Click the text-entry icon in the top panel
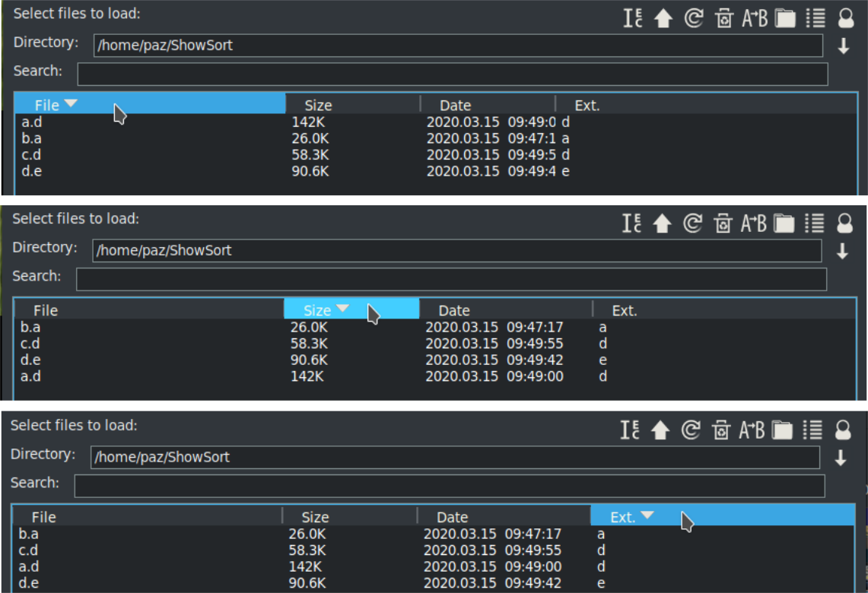Image resolution: width=868 pixels, height=593 pixels. pyautogui.click(x=632, y=18)
